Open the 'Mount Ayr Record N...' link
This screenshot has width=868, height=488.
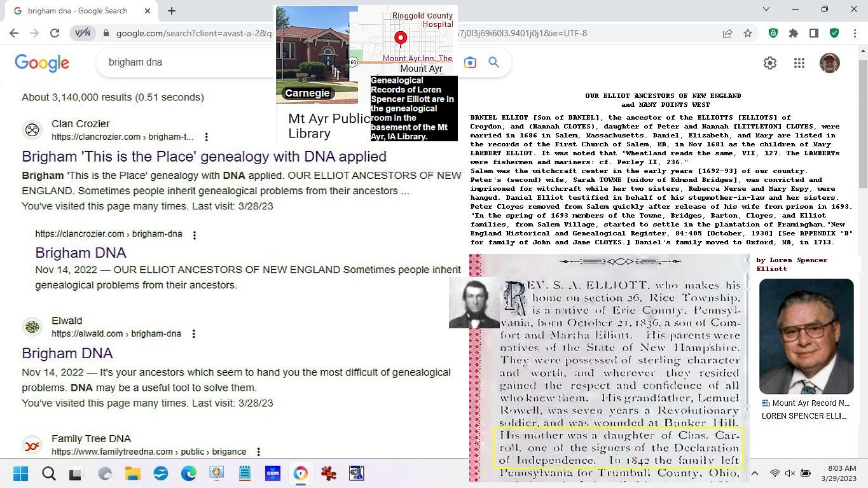(806, 403)
